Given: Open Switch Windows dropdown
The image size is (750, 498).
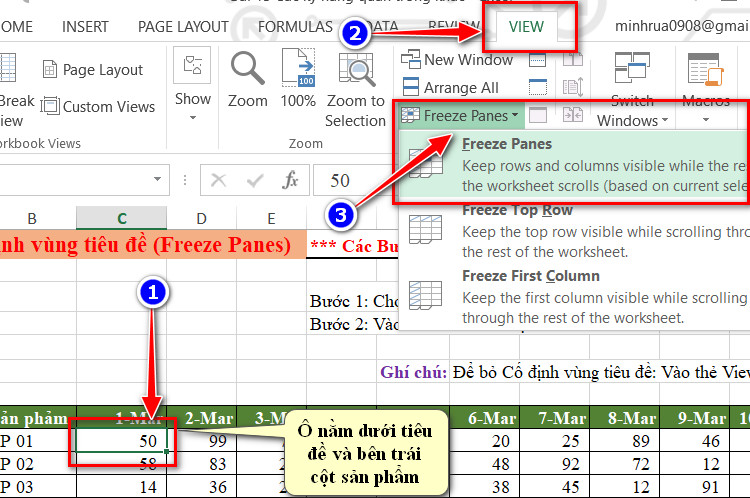Looking at the screenshot, I should (x=632, y=90).
